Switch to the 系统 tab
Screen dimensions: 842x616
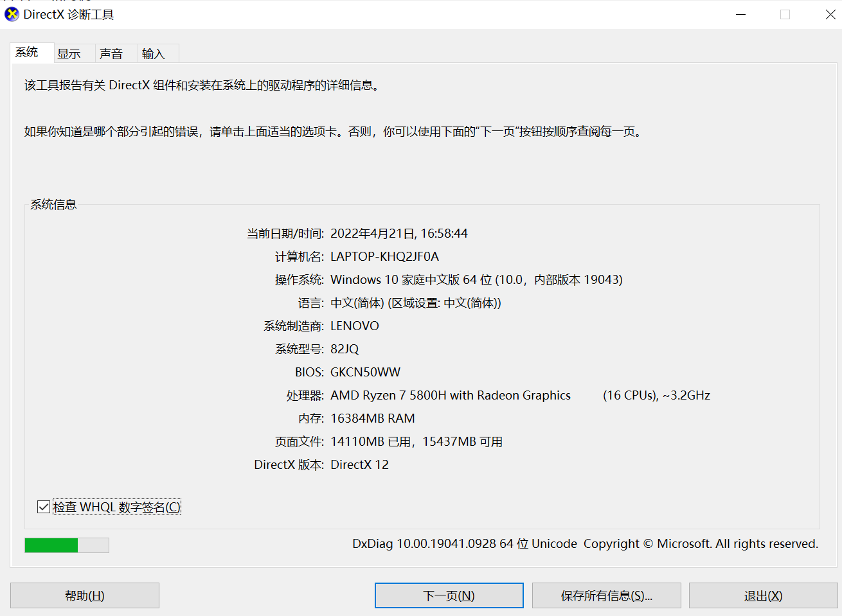click(x=31, y=53)
